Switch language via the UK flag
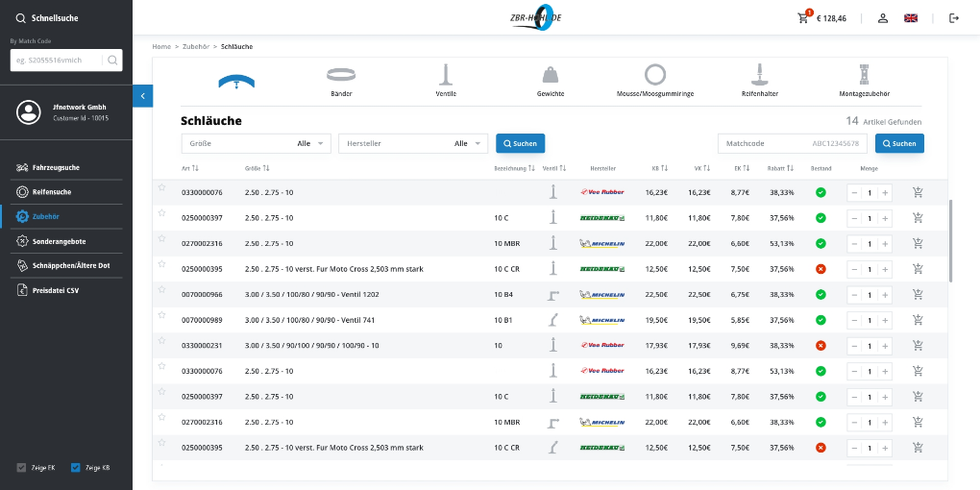Screen dimensions: 980x490 (911, 18)
